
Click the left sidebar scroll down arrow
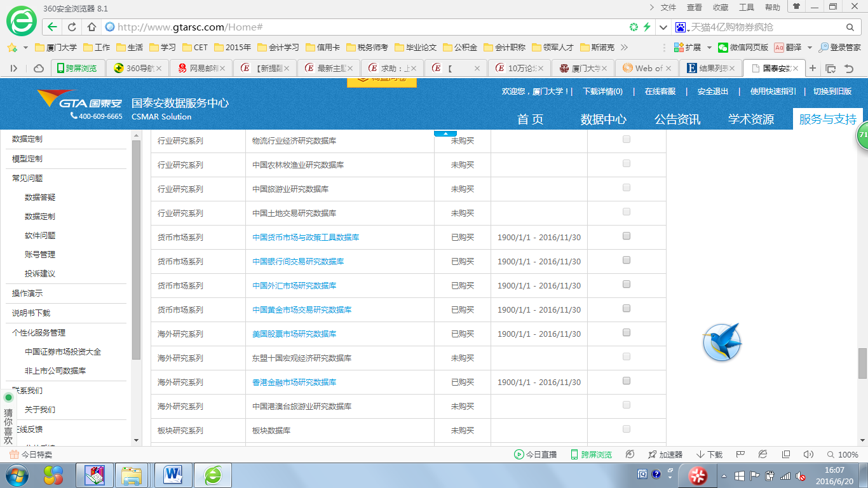136,440
